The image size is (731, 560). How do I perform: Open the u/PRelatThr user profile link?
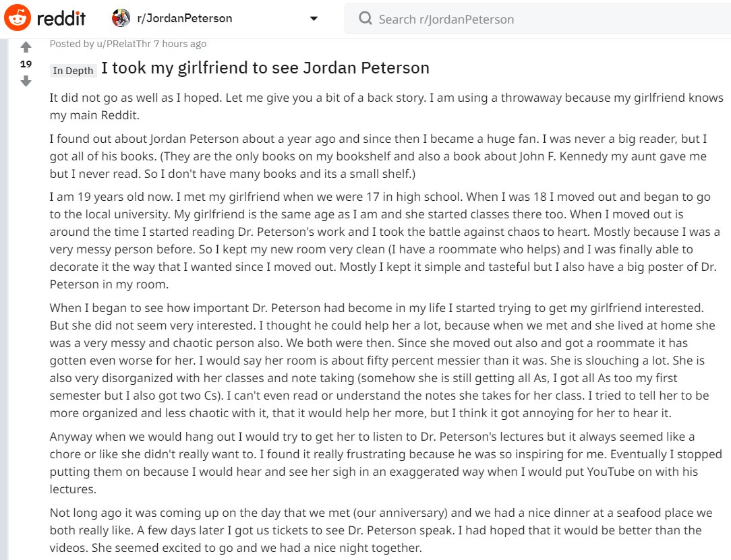pyautogui.click(x=124, y=44)
